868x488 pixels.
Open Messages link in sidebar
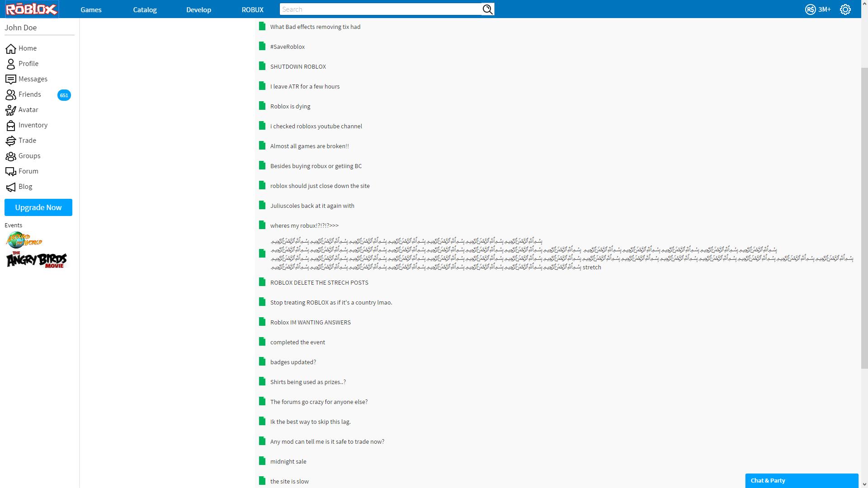pyautogui.click(x=33, y=79)
